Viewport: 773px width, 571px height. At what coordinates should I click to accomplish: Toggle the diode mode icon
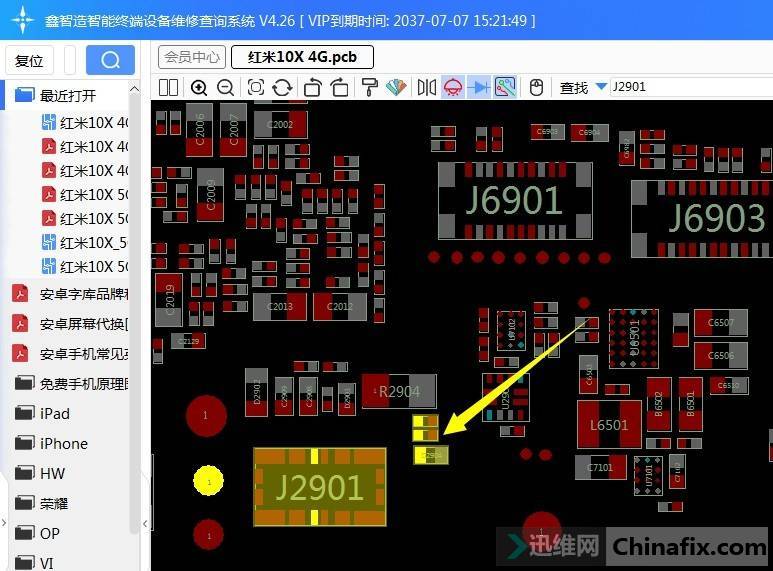coord(479,87)
